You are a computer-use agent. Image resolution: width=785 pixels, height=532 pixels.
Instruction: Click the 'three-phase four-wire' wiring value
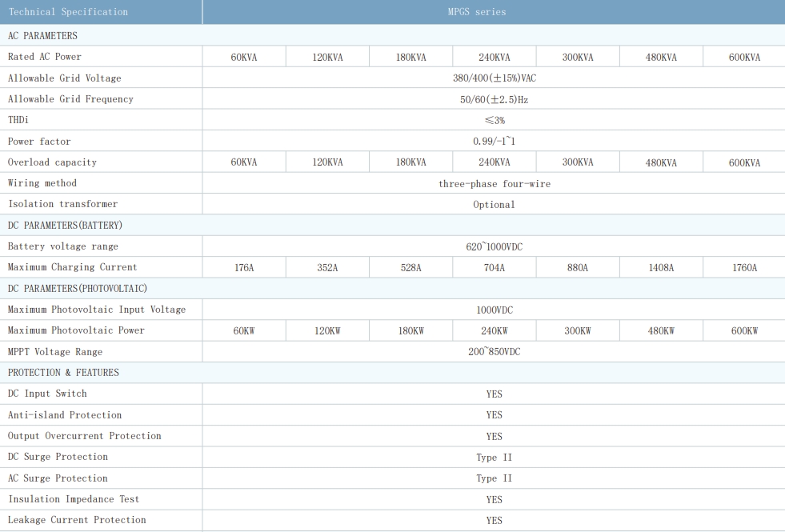click(x=494, y=184)
